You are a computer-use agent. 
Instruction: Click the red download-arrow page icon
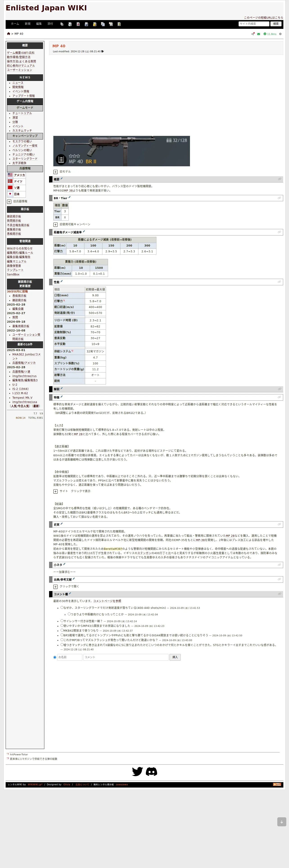(x=78, y=24)
